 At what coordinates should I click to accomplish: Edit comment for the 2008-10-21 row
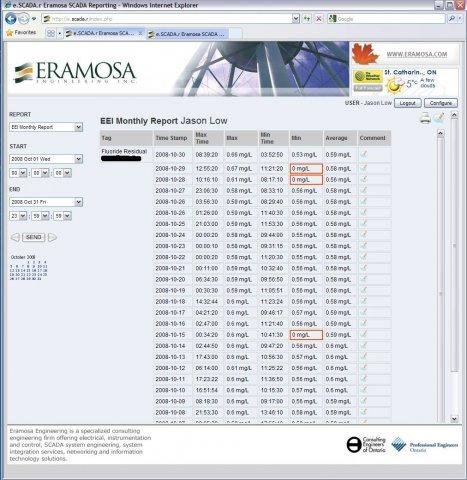click(x=364, y=268)
